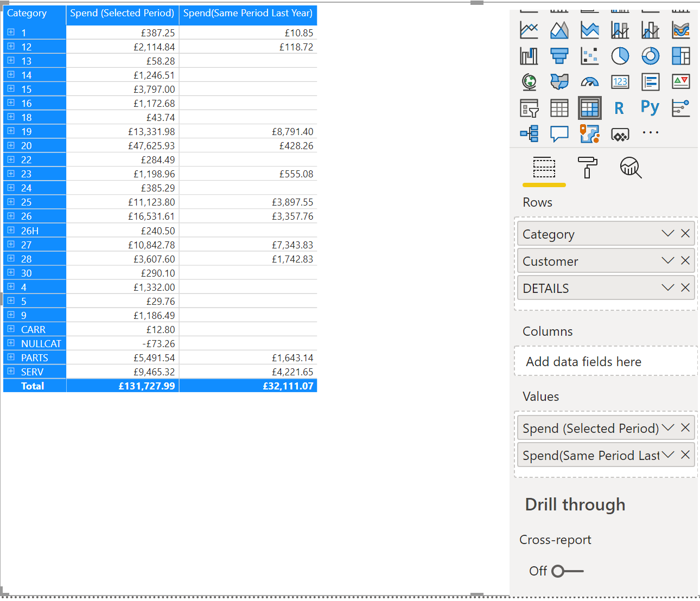Open dropdown for Customer field

pyautogui.click(x=668, y=260)
